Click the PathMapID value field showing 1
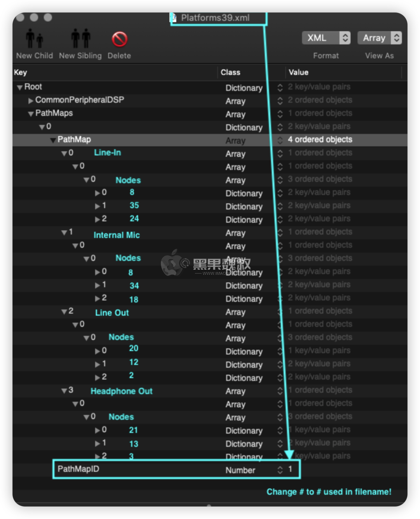 [x=290, y=469]
